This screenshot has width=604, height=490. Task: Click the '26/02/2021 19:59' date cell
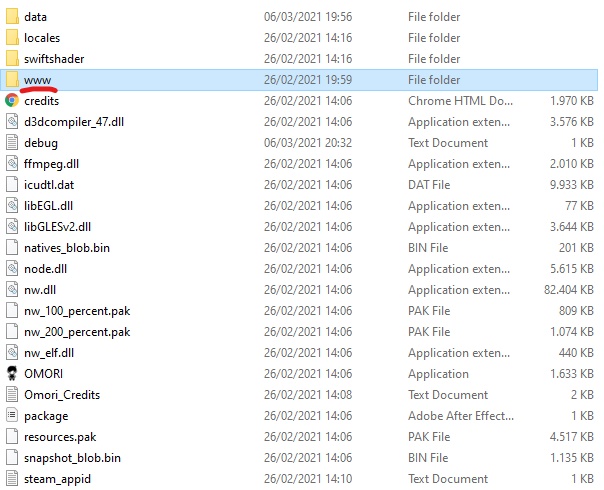308,80
